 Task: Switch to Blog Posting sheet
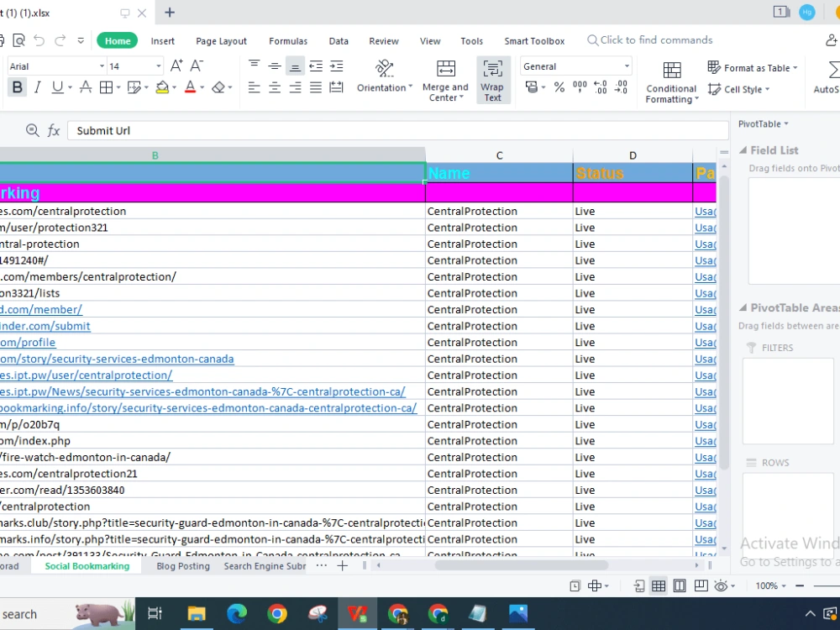click(183, 566)
